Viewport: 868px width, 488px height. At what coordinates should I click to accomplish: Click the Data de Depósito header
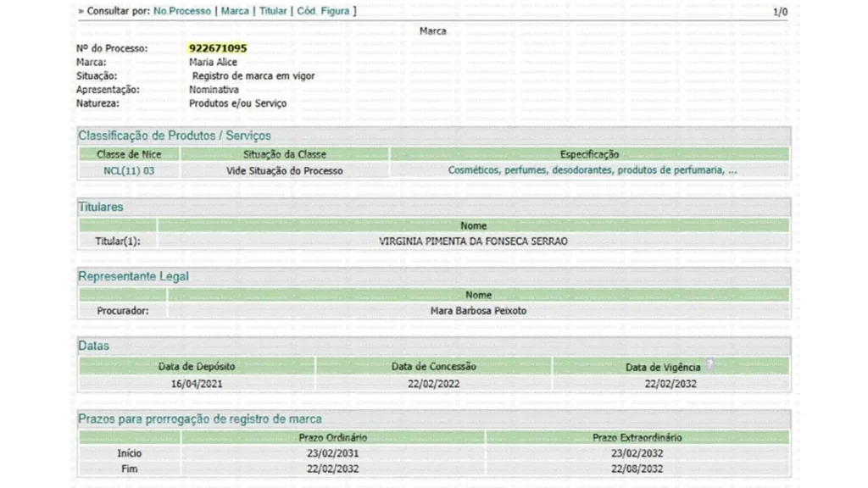coord(197,366)
